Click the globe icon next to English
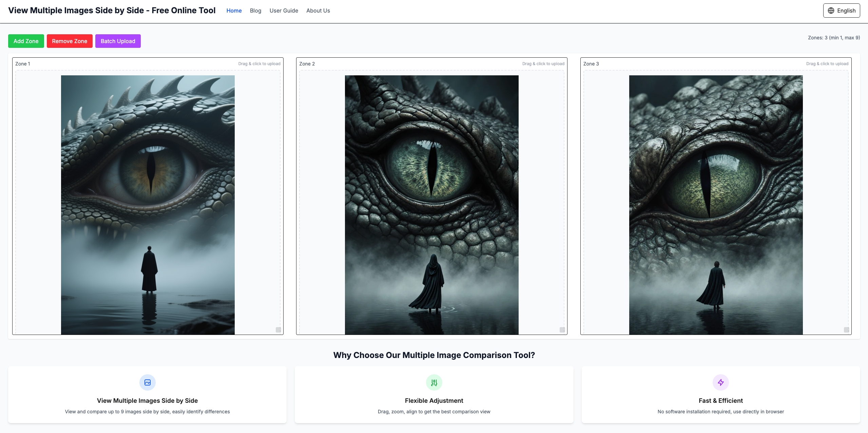 point(831,10)
